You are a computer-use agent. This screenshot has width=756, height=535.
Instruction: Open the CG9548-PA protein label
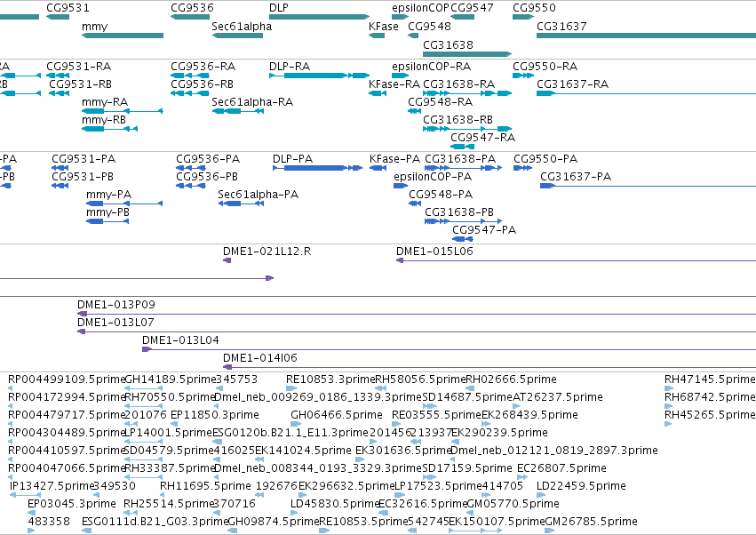coord(441,195)
